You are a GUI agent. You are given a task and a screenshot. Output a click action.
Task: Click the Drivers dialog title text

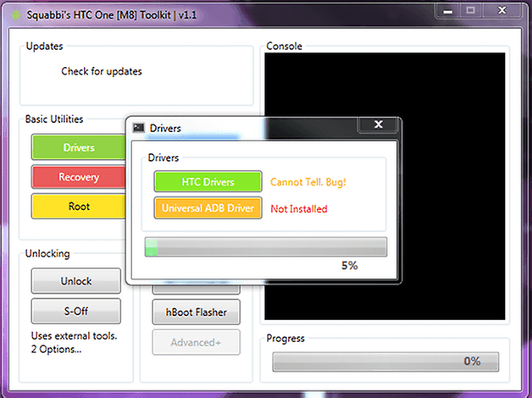coord(165,128)
